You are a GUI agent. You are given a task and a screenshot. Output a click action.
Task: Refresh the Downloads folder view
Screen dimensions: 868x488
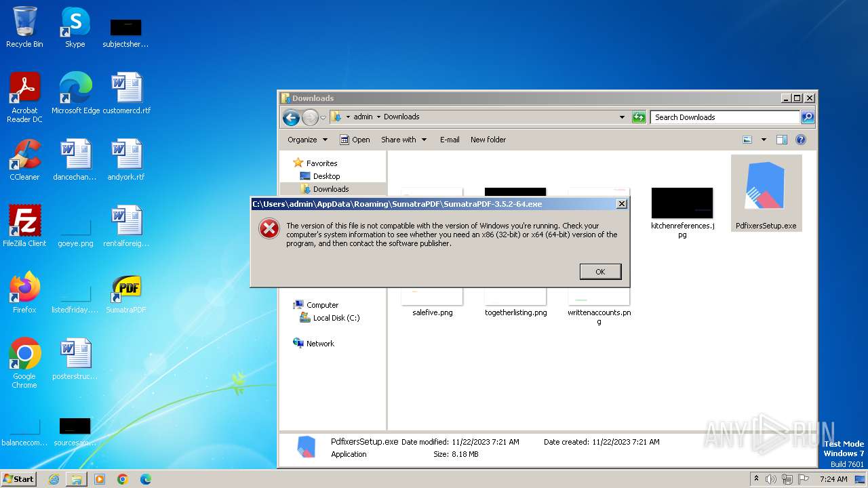point(639,117)
